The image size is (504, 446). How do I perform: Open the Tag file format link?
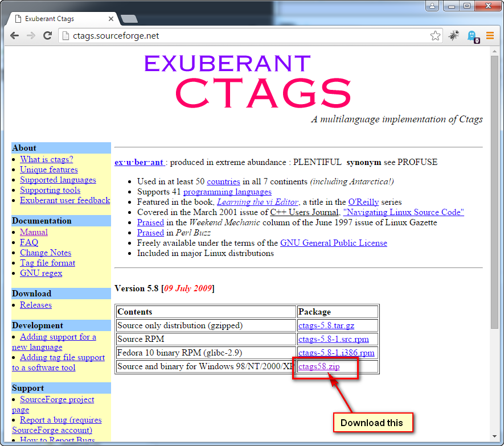(48, 263)
